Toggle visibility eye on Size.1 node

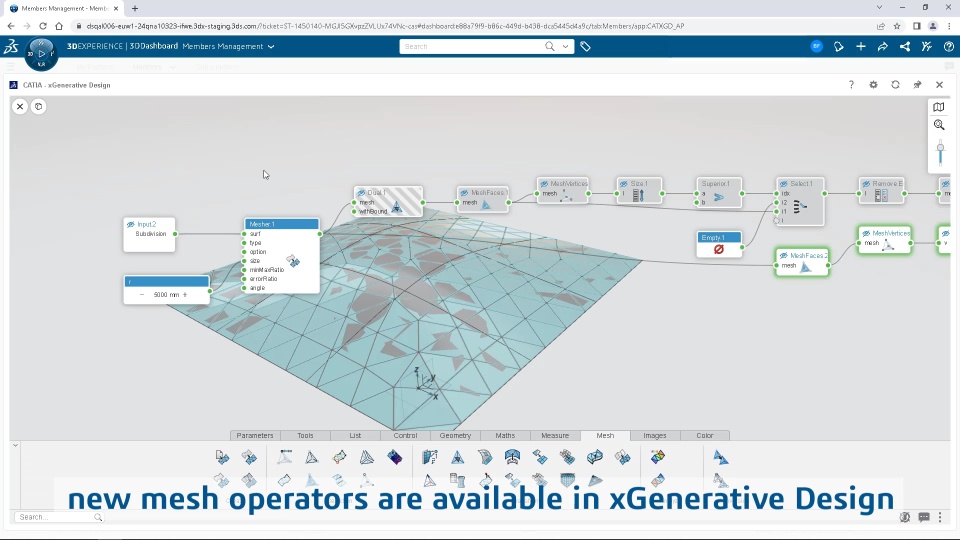coord(623,184)
